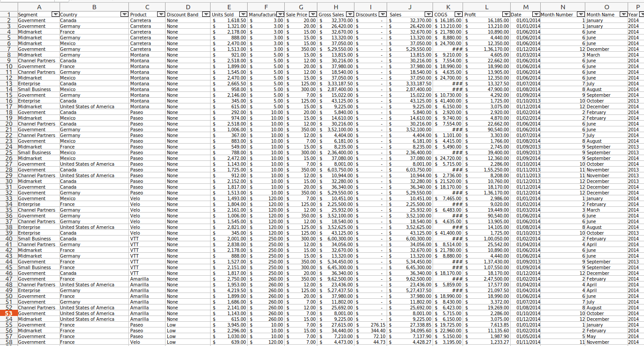Open the Date column filter dropdown
The height and width of the screenshot is (346, 644).
[x=536, y=15]
